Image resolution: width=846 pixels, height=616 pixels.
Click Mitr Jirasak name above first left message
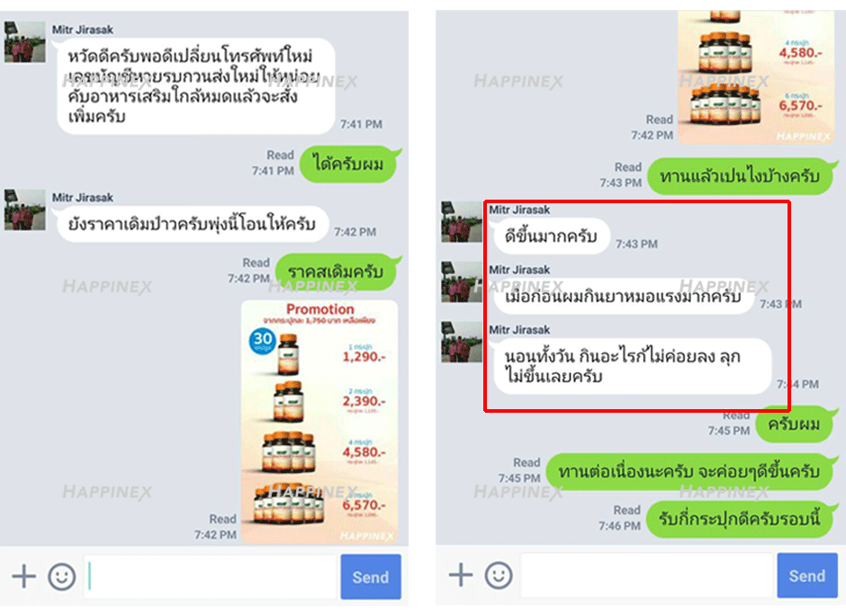pyautogui.click(x=83, y=30)
